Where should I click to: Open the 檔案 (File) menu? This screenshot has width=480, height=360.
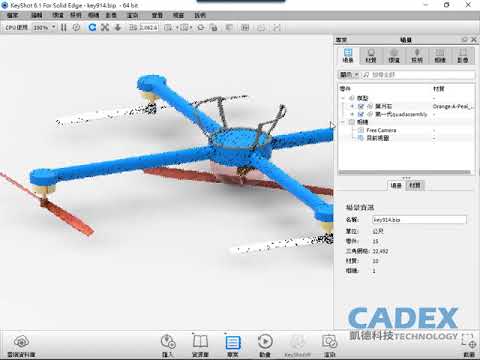pos(13,15)
